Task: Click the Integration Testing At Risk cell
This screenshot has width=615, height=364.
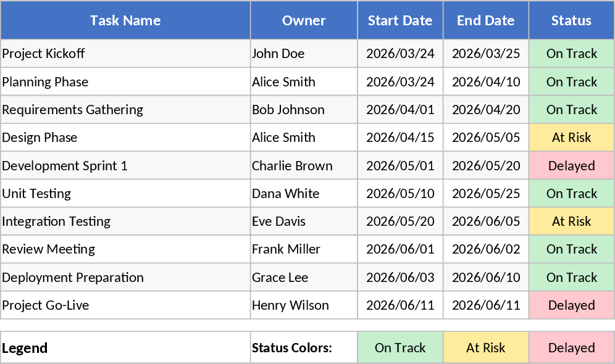Action: click(571, 221)
